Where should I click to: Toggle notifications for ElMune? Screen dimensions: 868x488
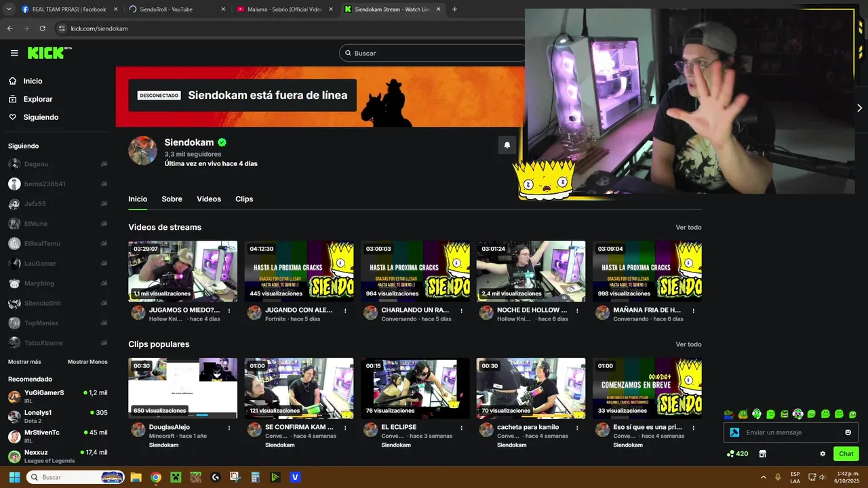pyautogui.click(x=104, y=224)
